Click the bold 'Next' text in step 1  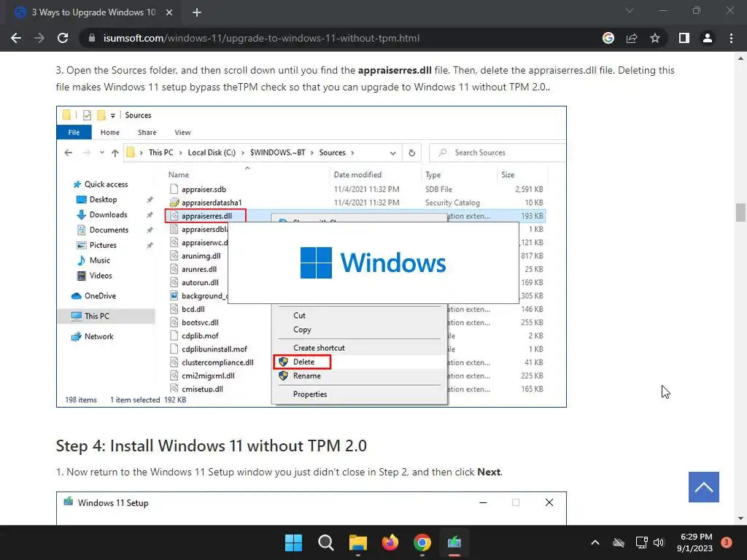(489, 472)
